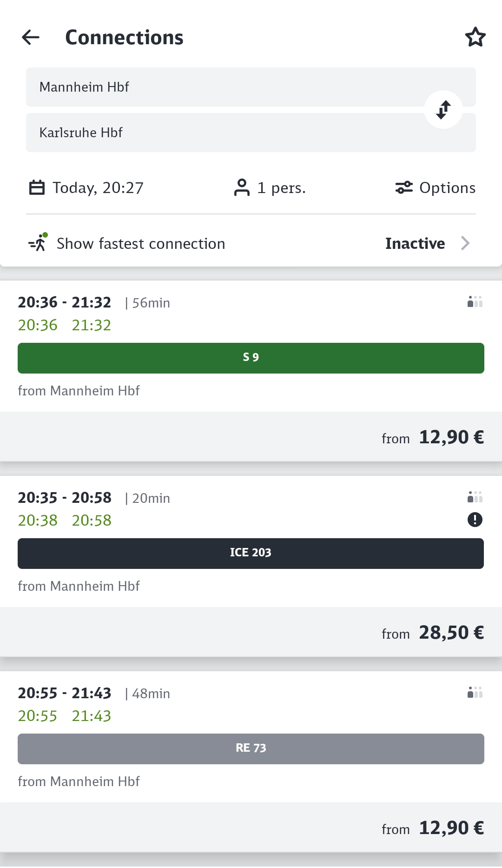Check occupancy icon for RE 73 connection

coord(475,693)
